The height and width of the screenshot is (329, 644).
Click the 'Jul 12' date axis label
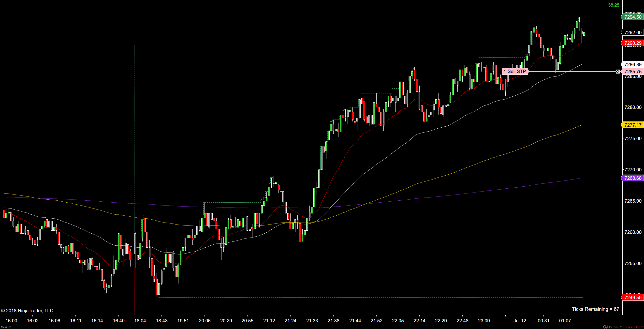coord(520,321)
